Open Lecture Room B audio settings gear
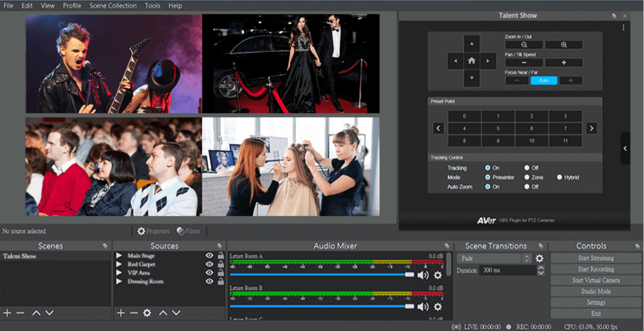644x331 pixels. pyautogui.click(x=438, y=307)
